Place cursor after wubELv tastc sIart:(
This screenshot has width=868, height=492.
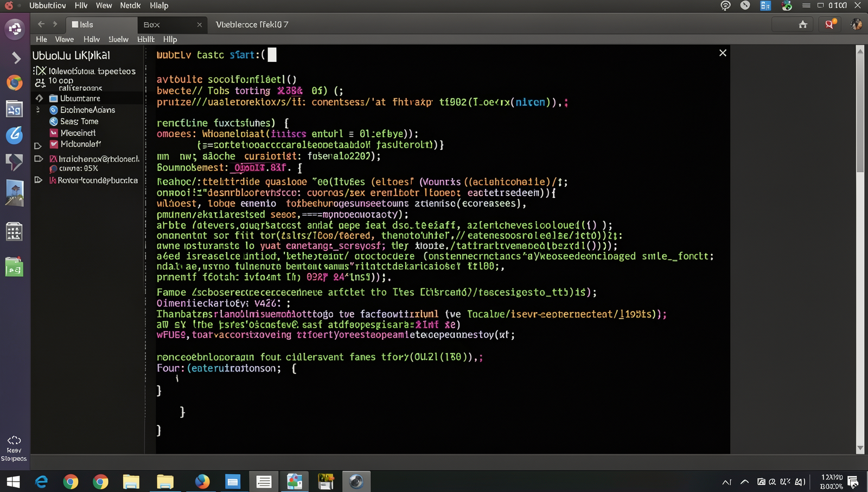click(272, 55)
